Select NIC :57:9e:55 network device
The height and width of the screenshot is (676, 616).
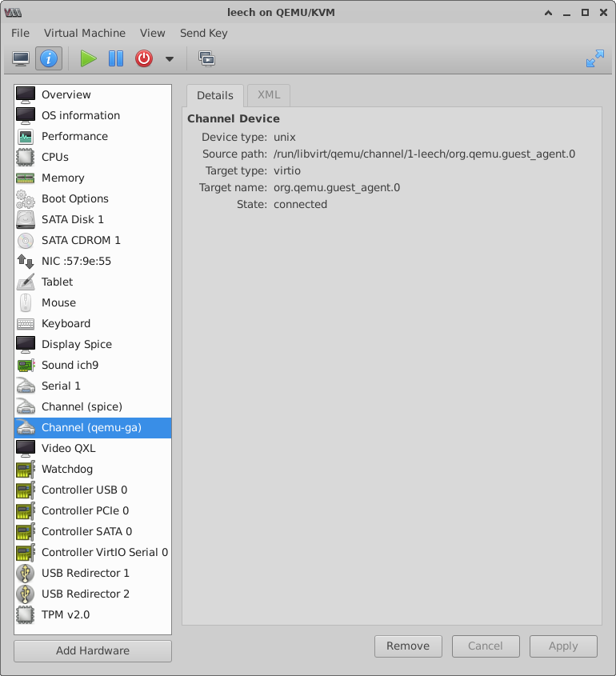click(x=76, y=261)
